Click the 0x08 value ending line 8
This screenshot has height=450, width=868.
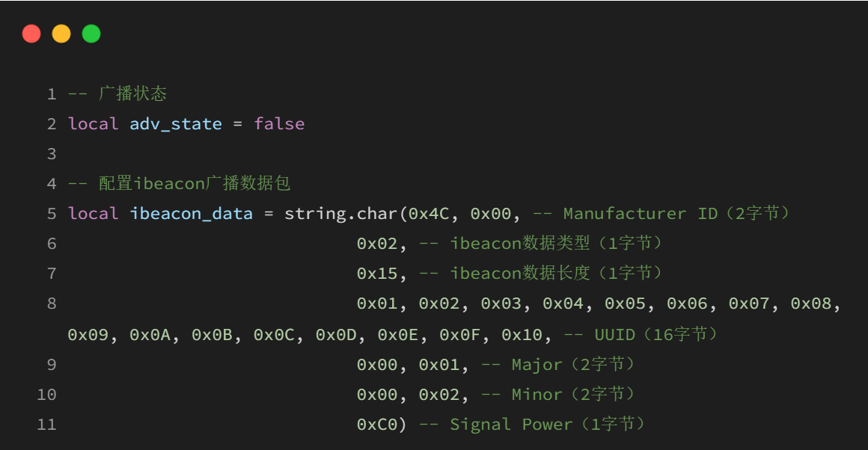click(x=811, y=303)
